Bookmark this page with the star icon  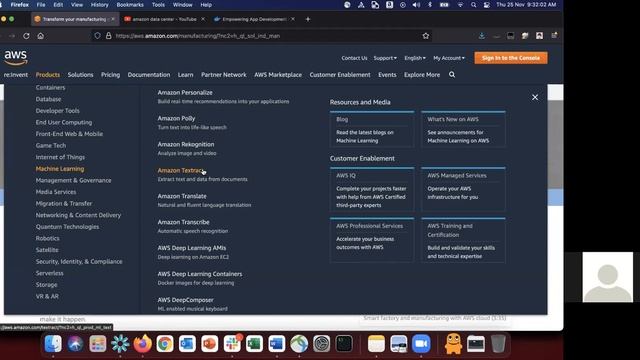tap(426, 36)
